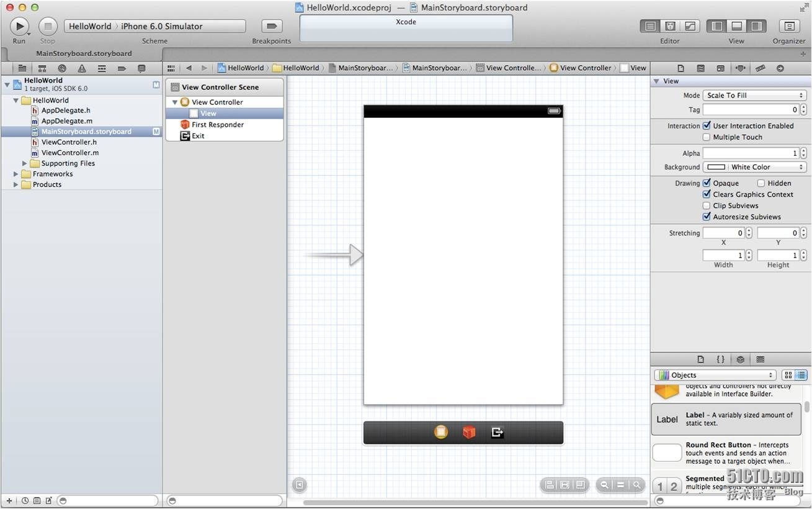Toggle User Interaction Enabled checkbox
This screenshot has height=509, width=812.
click(x=707, y=125)
